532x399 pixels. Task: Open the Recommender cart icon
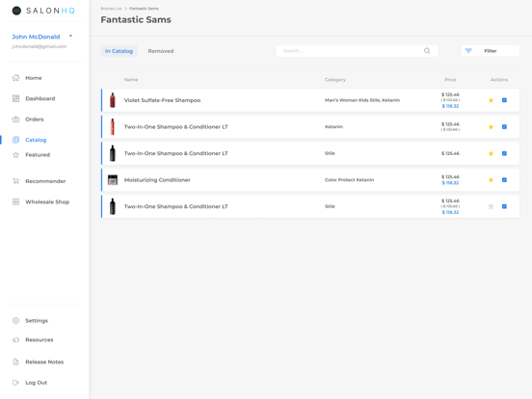coord(15,181)
